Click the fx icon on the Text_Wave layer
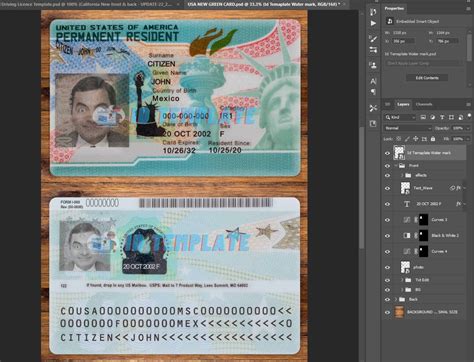The height and width of the screenshot is (362, 474). [x=459, y=188]
